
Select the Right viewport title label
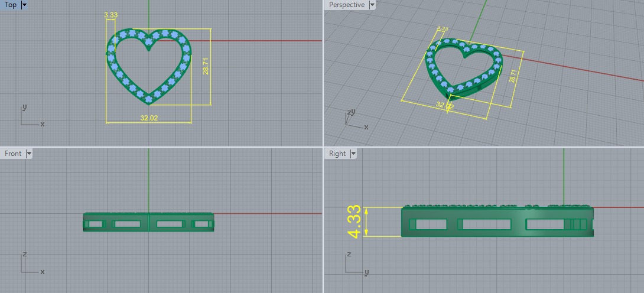click(x=337, y=154)
